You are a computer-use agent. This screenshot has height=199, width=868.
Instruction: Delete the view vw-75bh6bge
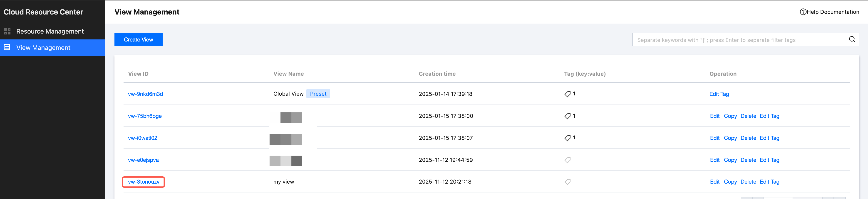coord(748,116)
